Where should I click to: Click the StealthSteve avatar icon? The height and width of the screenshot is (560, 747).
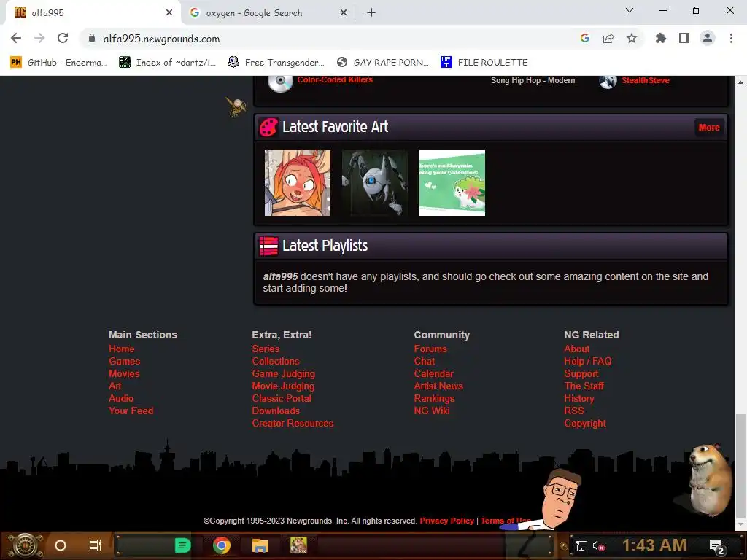[608, 82]
